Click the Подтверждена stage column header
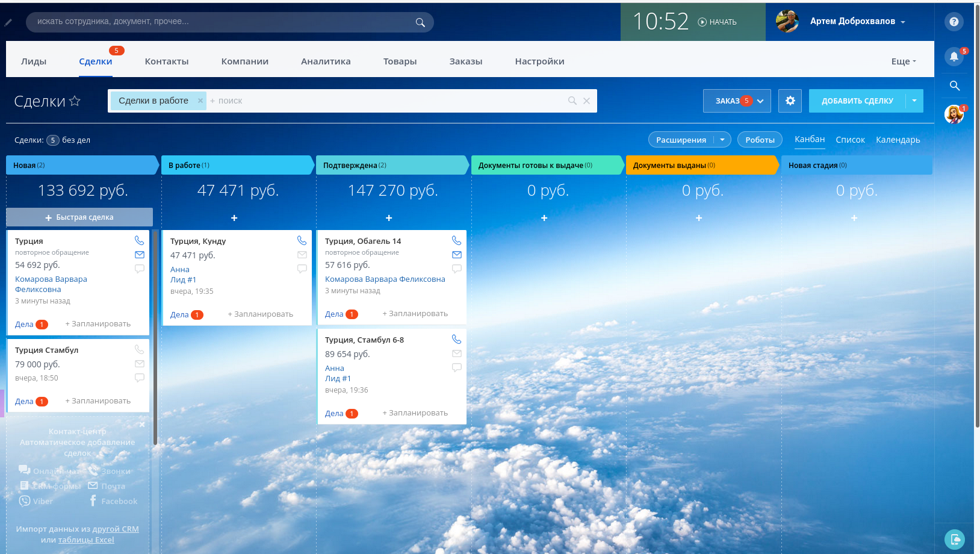Viewport: 980px width, 554px height. click(x=392, y=165)
